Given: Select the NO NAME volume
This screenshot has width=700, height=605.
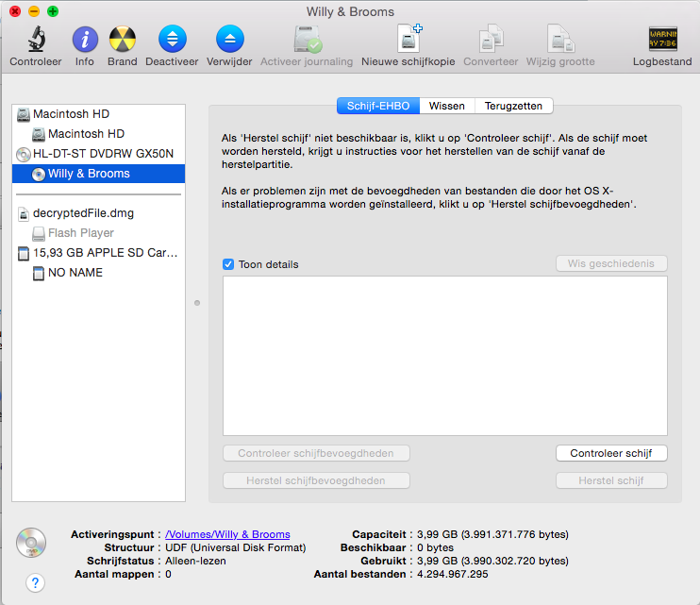Looking at the screenshot, I should (75, 273).
